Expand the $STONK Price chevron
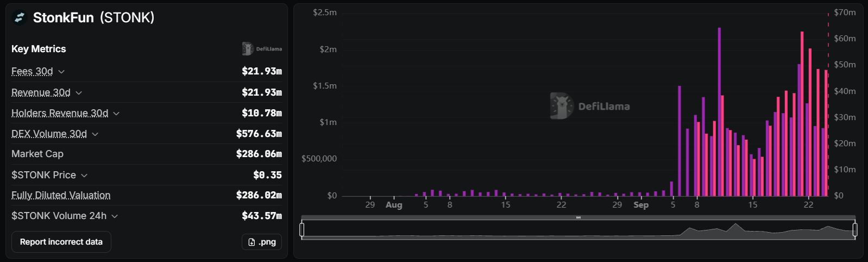 pos(84,176)
